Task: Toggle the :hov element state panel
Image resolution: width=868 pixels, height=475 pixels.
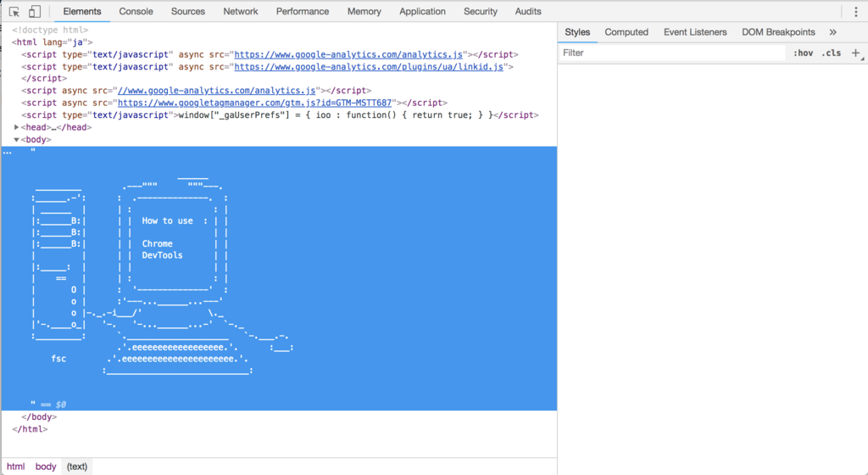Action: click(x=803, y=53)
